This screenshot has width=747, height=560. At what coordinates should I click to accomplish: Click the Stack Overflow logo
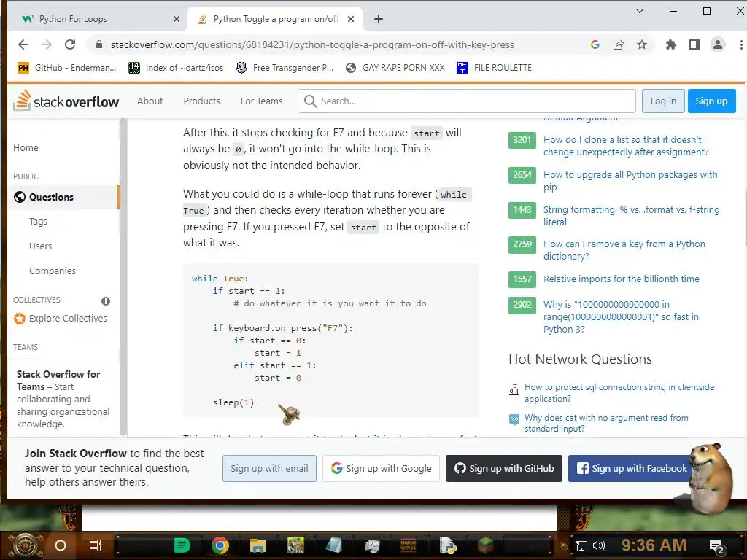pos(66,101)
